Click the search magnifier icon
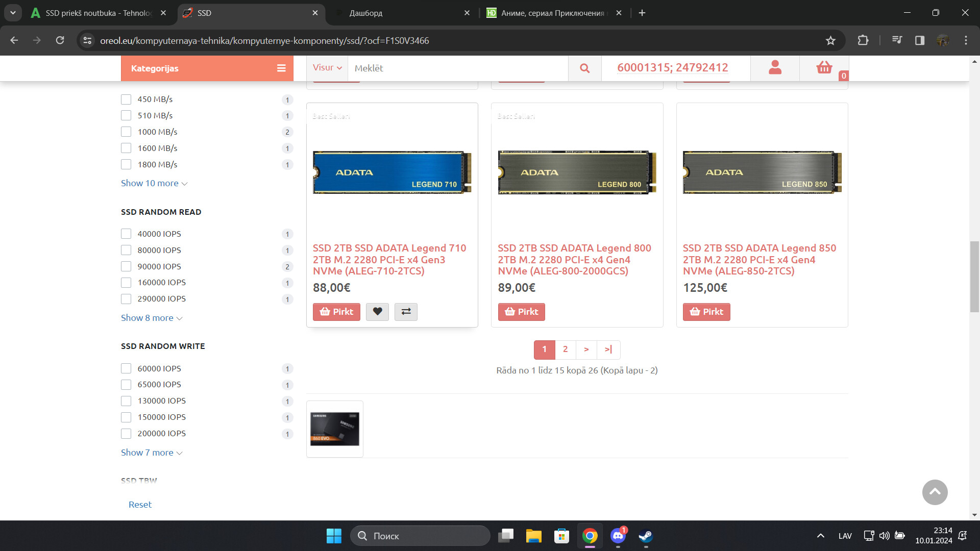 pos(584,68)
